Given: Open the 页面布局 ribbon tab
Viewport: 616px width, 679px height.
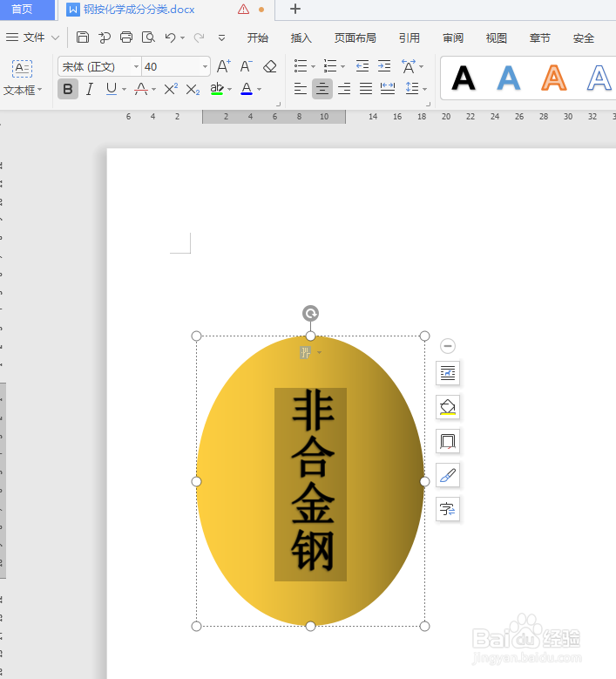Looking at the screenshot, I should click(x=355, y=38).
